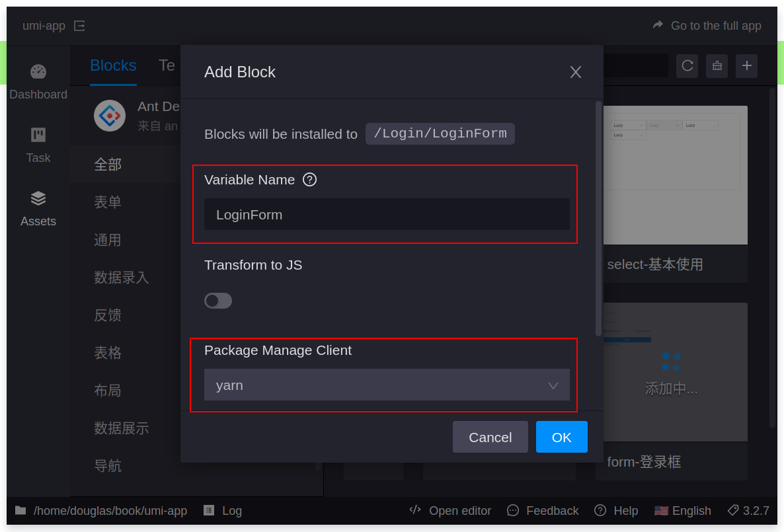Switch to the Blocks tab

click(x=113, y=65)
